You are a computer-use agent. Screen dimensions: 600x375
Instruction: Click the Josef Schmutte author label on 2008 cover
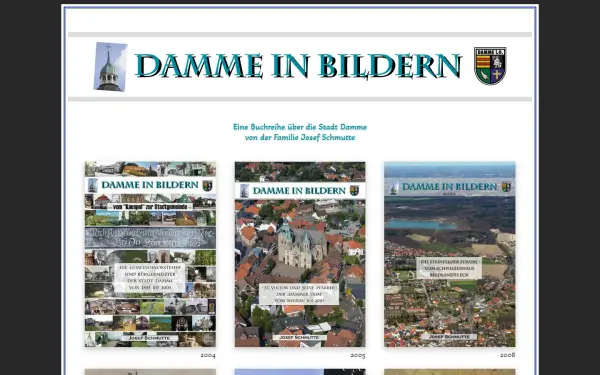point(449,337)
